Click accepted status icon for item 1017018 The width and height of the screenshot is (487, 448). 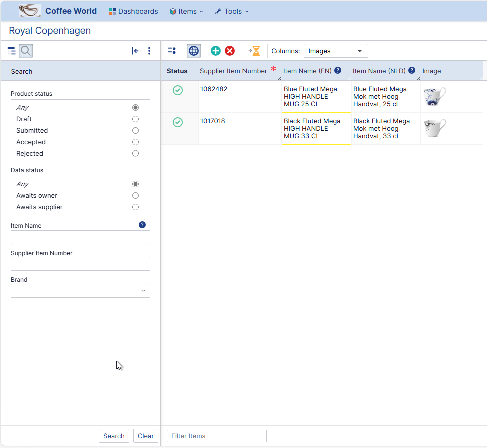pyautogui.click(x=178, y=122)
